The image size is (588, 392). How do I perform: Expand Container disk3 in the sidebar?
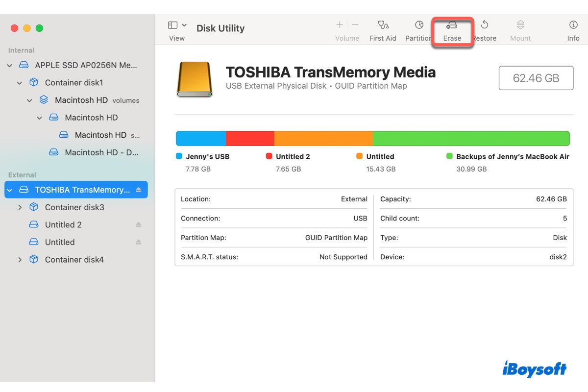[x=20, y=207]
